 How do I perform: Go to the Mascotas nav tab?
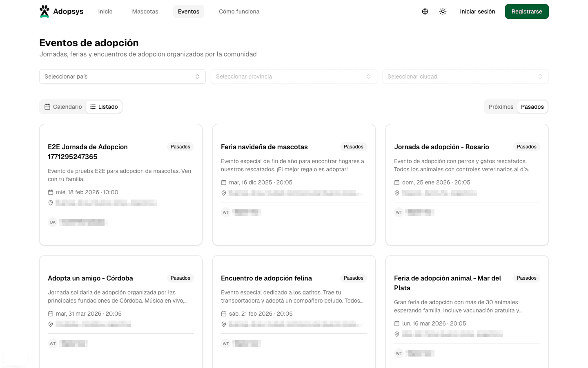[x=145, y=11]
